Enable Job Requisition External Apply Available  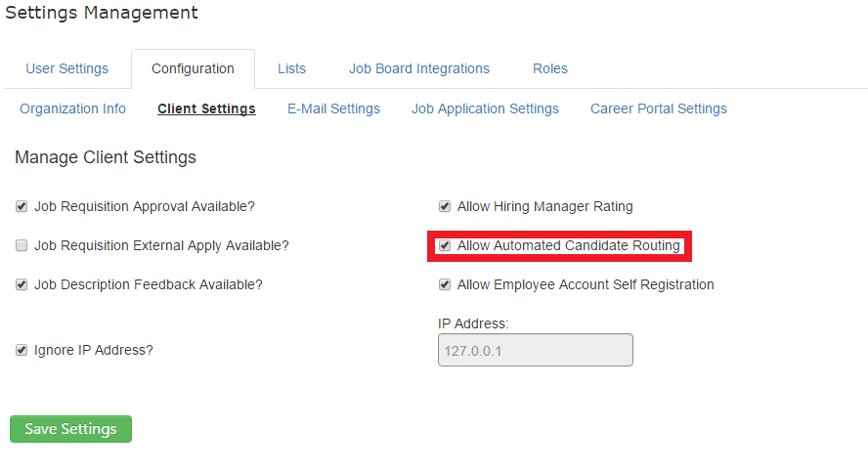coord(22,245)
